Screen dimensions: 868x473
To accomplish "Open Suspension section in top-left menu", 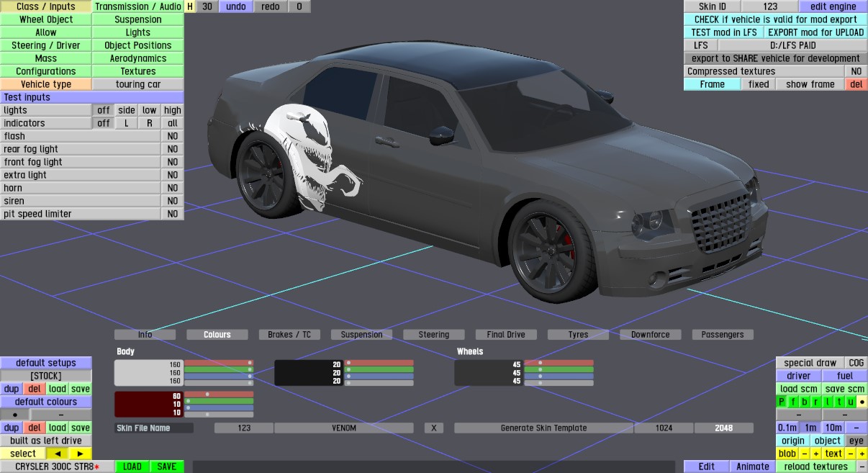I will pos(138,19).
